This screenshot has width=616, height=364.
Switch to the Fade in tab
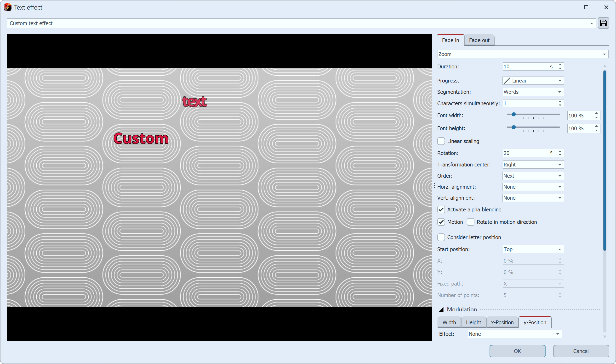tap(450, 40)
